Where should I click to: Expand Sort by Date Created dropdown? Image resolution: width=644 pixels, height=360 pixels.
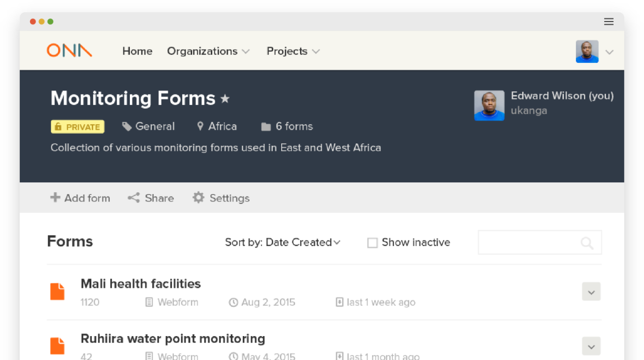pyautogui.click(x=283, y=242)
